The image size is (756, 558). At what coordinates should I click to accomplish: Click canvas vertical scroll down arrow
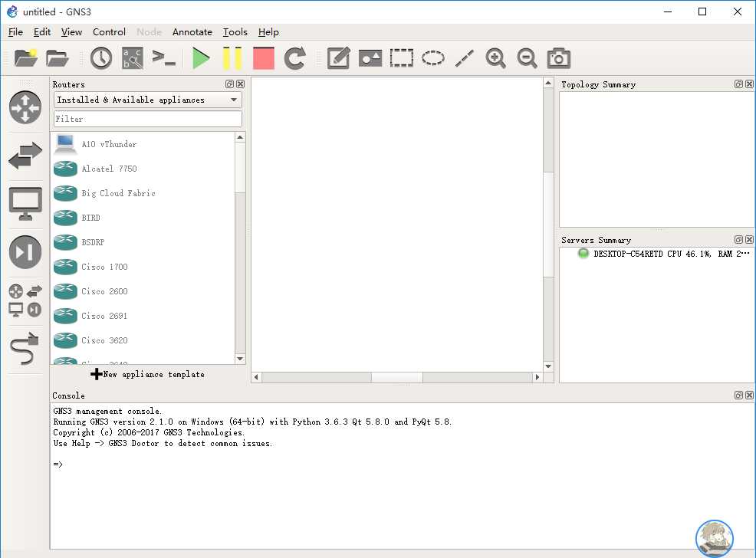(x=548, y=366)
